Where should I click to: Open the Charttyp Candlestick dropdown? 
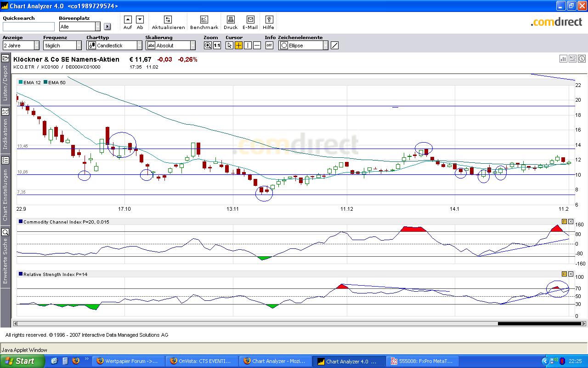[x=114, y=45]
